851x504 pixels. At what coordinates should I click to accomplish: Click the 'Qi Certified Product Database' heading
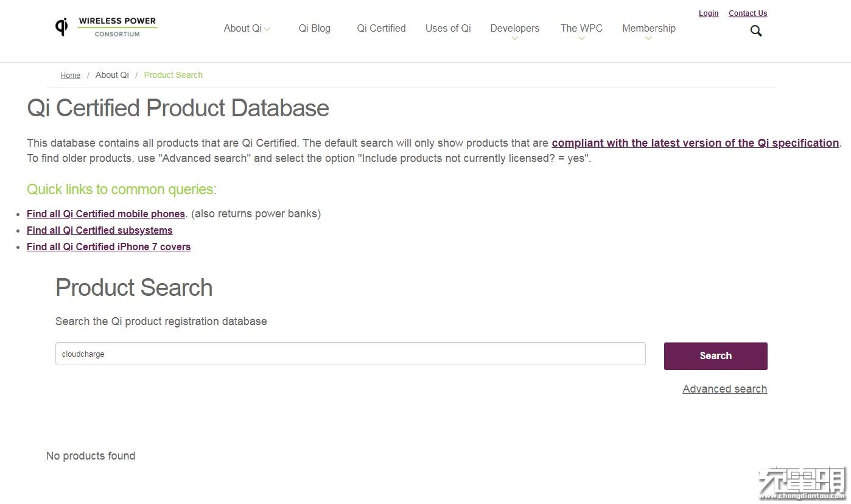tap(178, 108)
